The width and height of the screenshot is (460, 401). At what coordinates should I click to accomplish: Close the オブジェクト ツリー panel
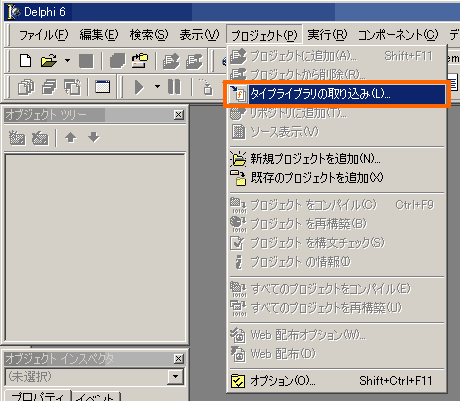(x=179, y=115)
